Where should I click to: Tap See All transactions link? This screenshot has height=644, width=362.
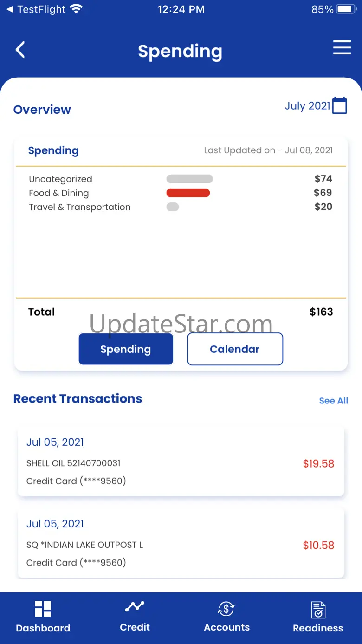point(333,401)
